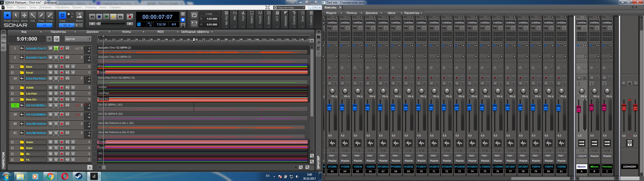The width and height of the screenshot is (644, 181).
Task: Enable the metronome icon beside the time display
Action: pyautogui.click(x=183, y=25)
